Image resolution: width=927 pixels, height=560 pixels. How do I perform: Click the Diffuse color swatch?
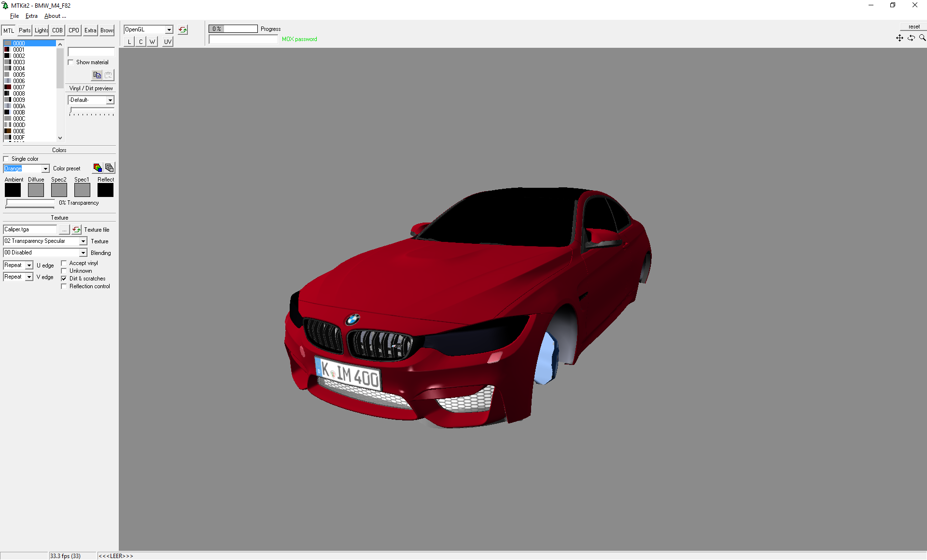36,190
